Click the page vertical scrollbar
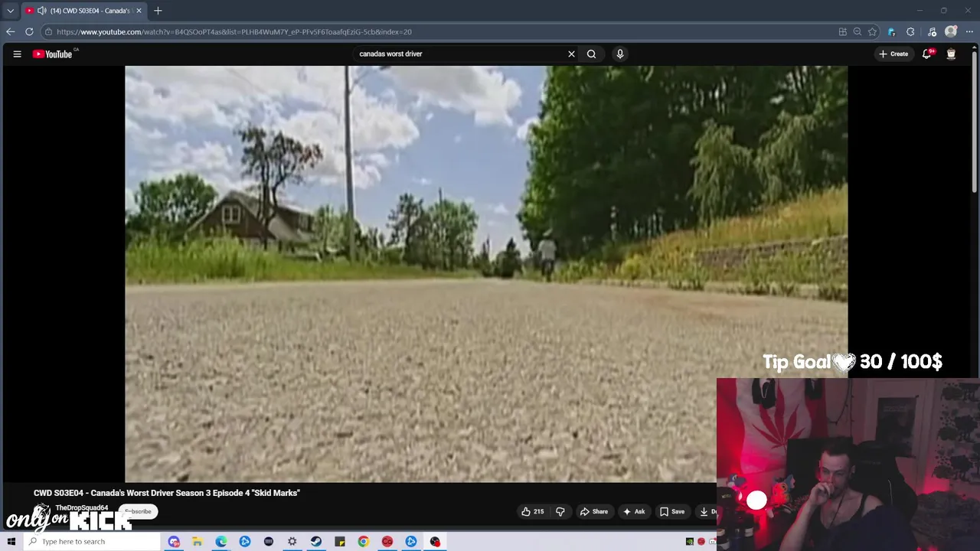Image resolution: width=980 pixels, height=551 pixels. coord(975,122)
